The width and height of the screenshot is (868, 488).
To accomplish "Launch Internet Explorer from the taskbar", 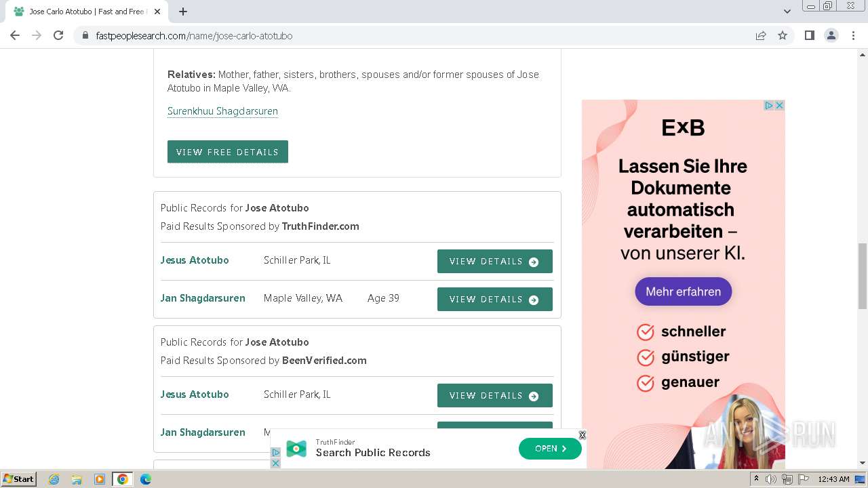I will click(x=54, y=479).
